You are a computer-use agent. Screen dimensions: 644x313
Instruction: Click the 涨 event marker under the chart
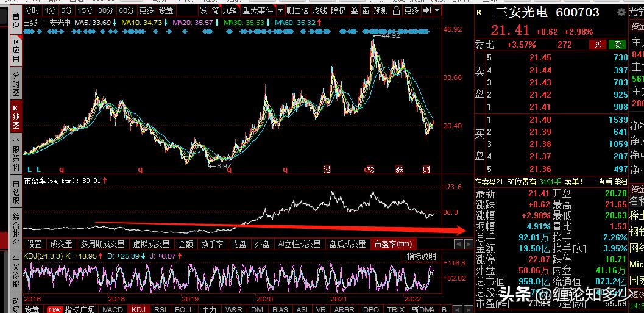[x=400, y=169]
